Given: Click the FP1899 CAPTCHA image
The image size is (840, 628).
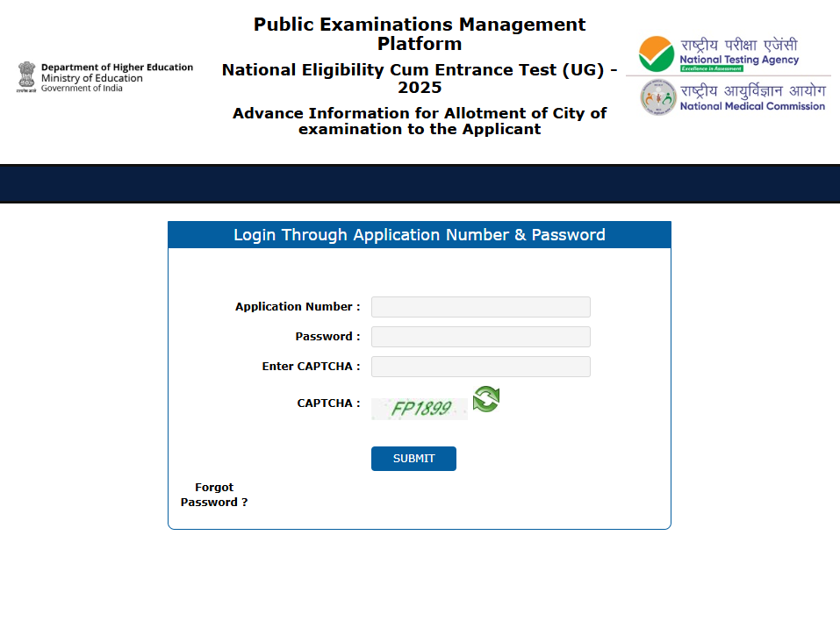Looking at the screenshot, I should pyautogui.click(x=420, y=409).
